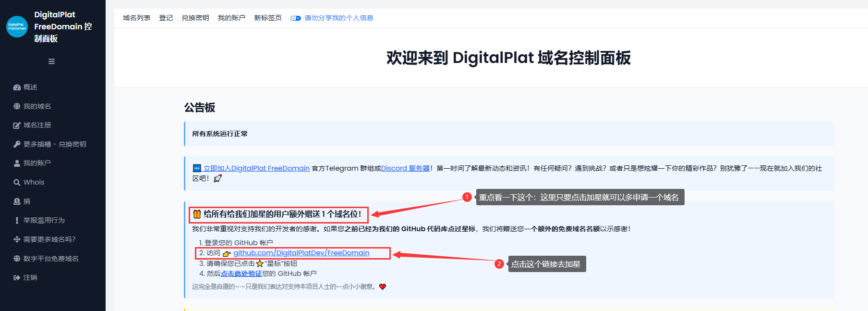868x311 pixels.
Task: Open 需要更多域名吗? sidebar item
Action: point(49,239)
